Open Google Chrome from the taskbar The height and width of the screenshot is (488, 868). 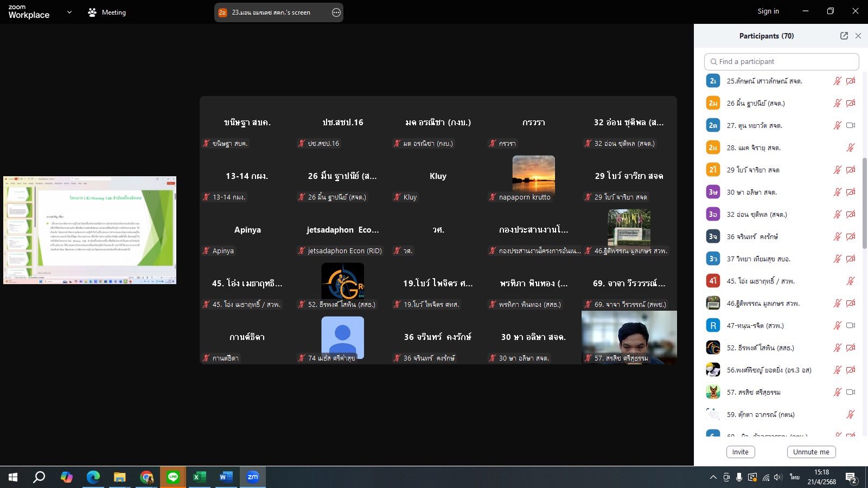[x=146, y=477]
